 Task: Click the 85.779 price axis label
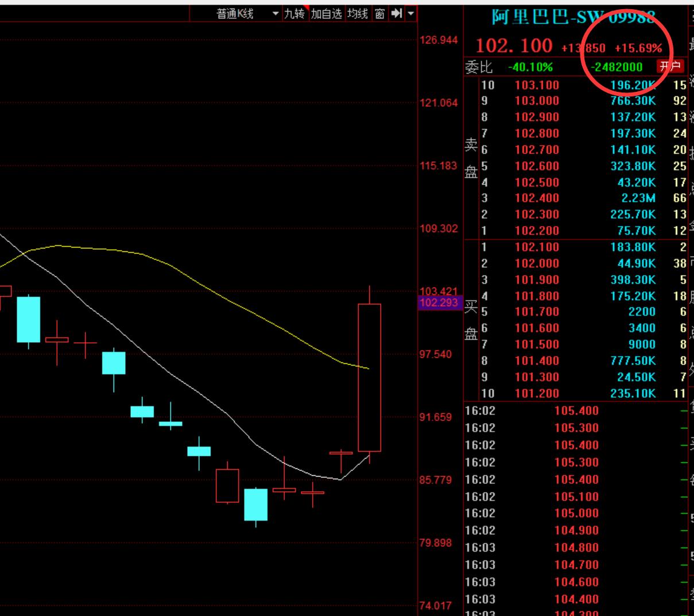point(439,480)
